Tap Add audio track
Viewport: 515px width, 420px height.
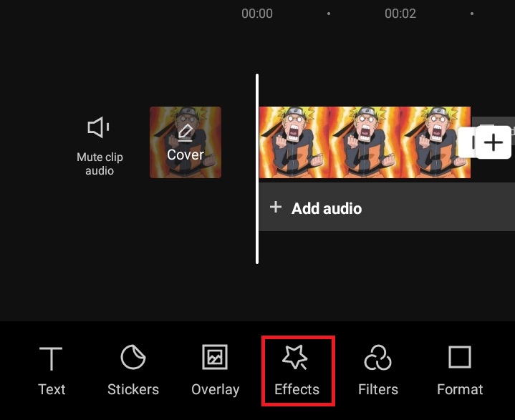pyautogui.click(x=387, y=207)
